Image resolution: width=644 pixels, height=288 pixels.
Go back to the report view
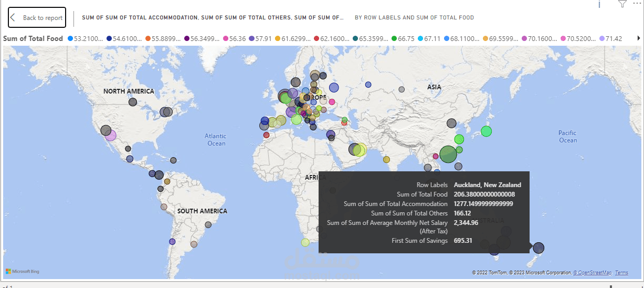[37, 17]
